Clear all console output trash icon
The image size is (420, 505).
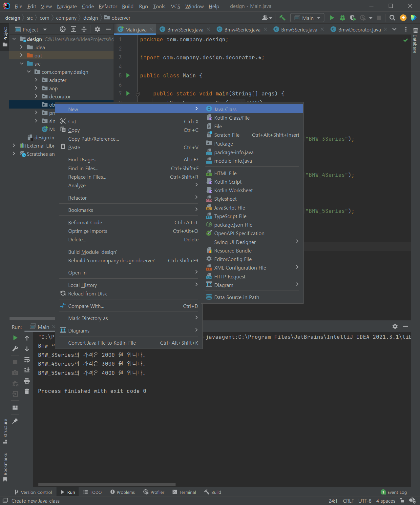coord(27,392)
